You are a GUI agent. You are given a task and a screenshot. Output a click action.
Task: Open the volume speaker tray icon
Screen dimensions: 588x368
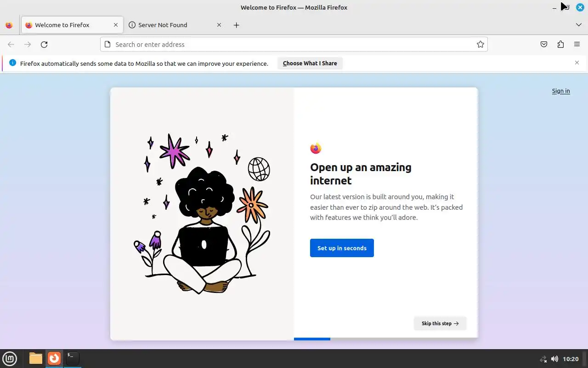pos(554,359)
